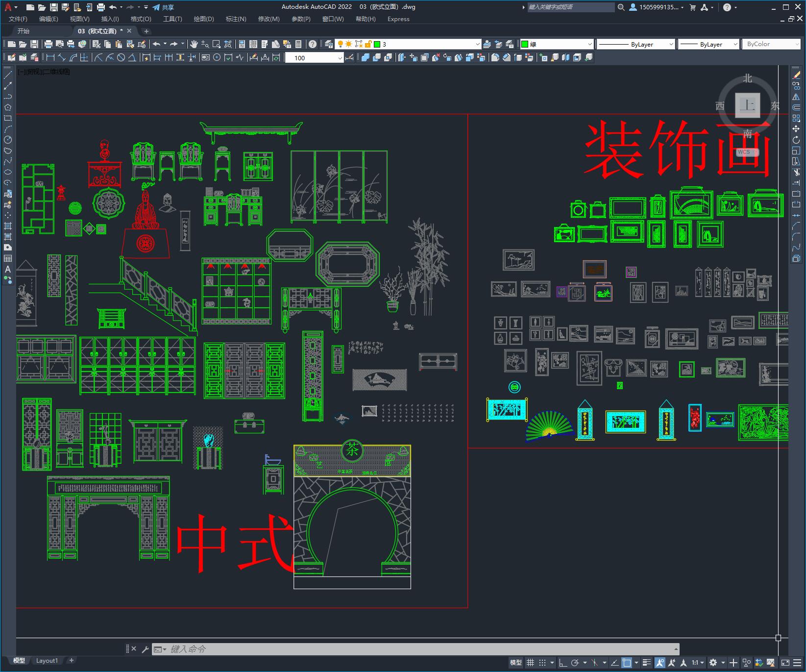This screenshot has height=672, width=806.
Task: Open the 格式(O) menu
Action: coord(140,19)
